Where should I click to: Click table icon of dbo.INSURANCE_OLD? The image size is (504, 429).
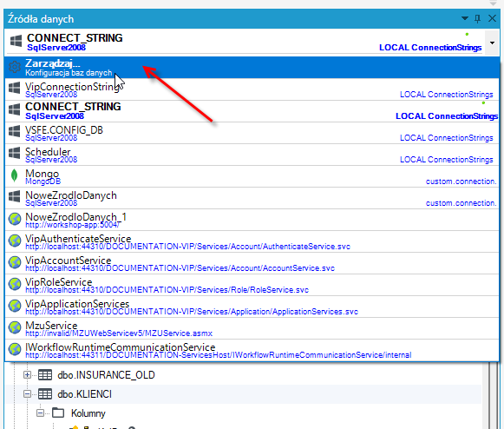tap(45, 375)
